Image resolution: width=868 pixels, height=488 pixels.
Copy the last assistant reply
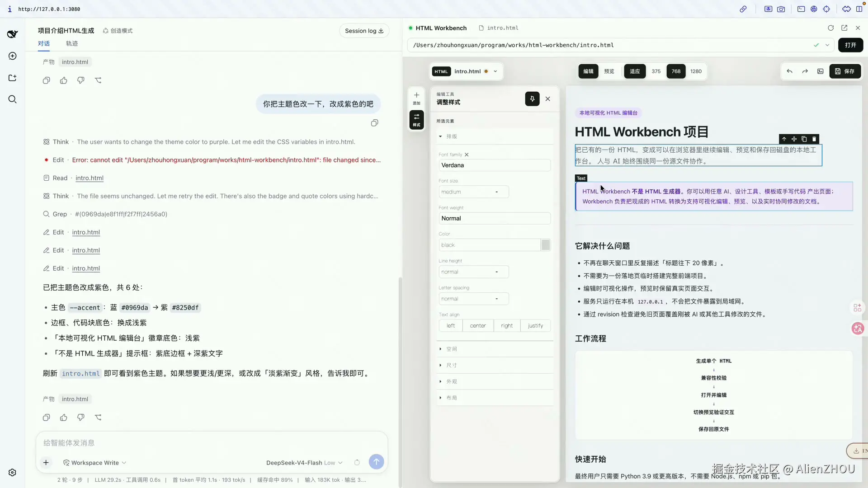tap(46, 418)
